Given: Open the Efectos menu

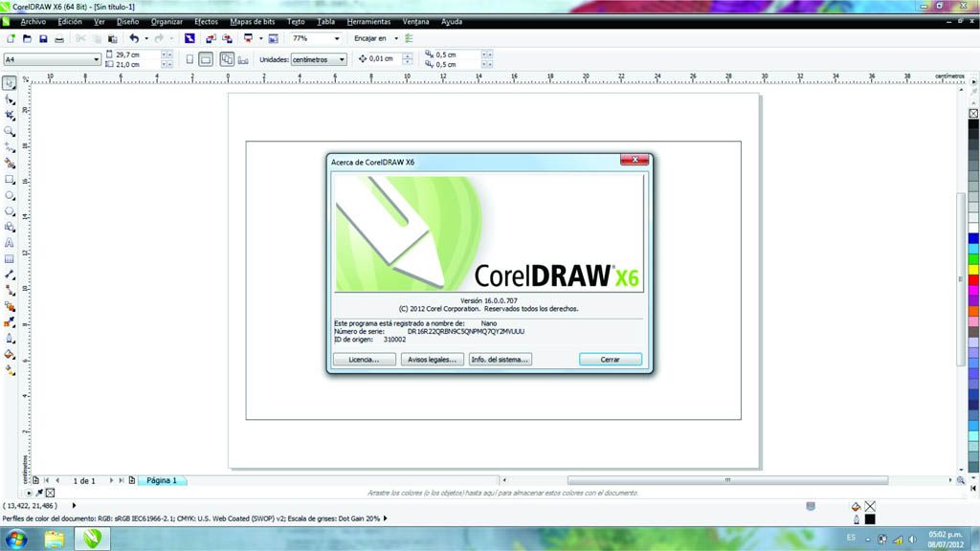Looking at the screenshot, I should point(207,21).
